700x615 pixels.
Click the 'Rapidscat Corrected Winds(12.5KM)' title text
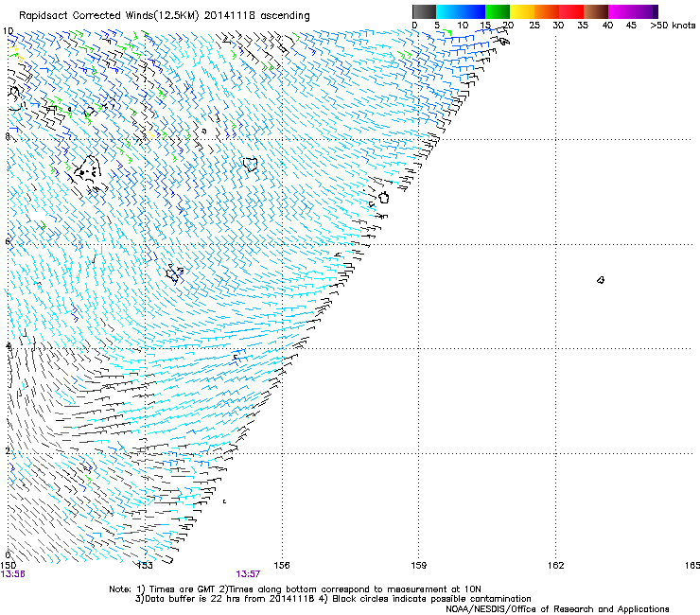click(109, 16)
